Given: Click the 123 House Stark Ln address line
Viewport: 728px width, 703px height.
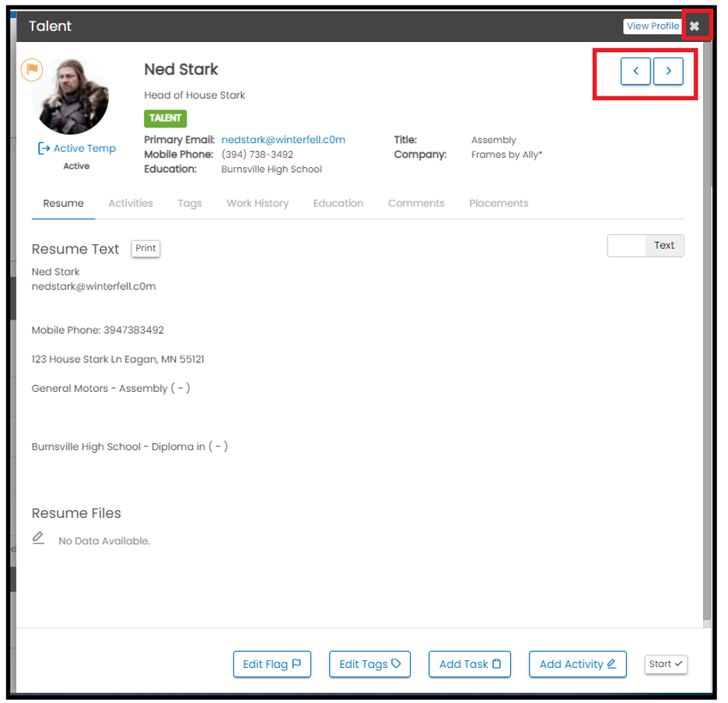Looking at the screenshot, I should point(118,359).
